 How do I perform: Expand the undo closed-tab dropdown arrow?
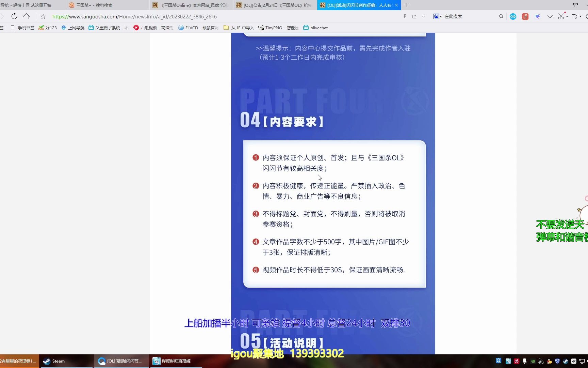(580, 17)
